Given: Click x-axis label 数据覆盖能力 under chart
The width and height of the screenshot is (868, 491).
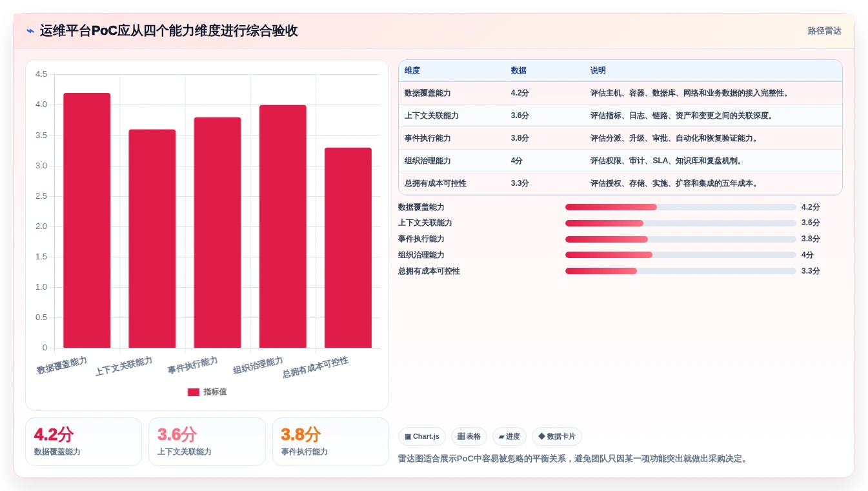Looking at the screenshot, I should pyautogui.click(x=62, y=365).
